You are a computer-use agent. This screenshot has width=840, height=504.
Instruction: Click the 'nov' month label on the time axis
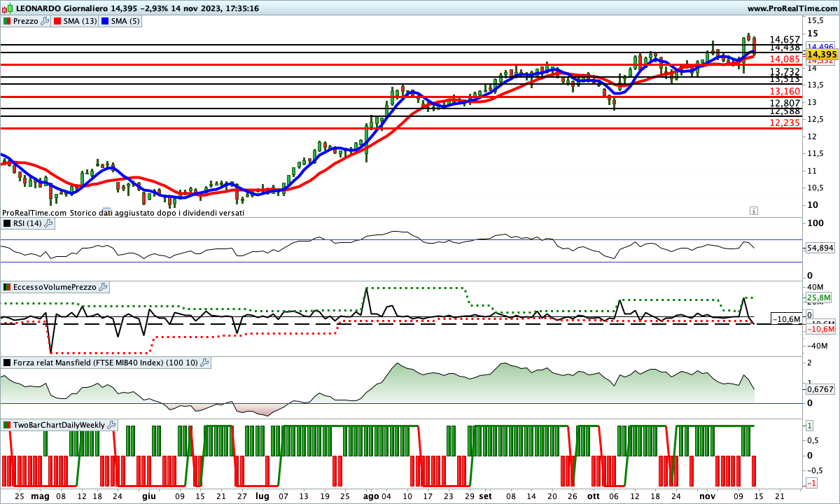(708, 496)
